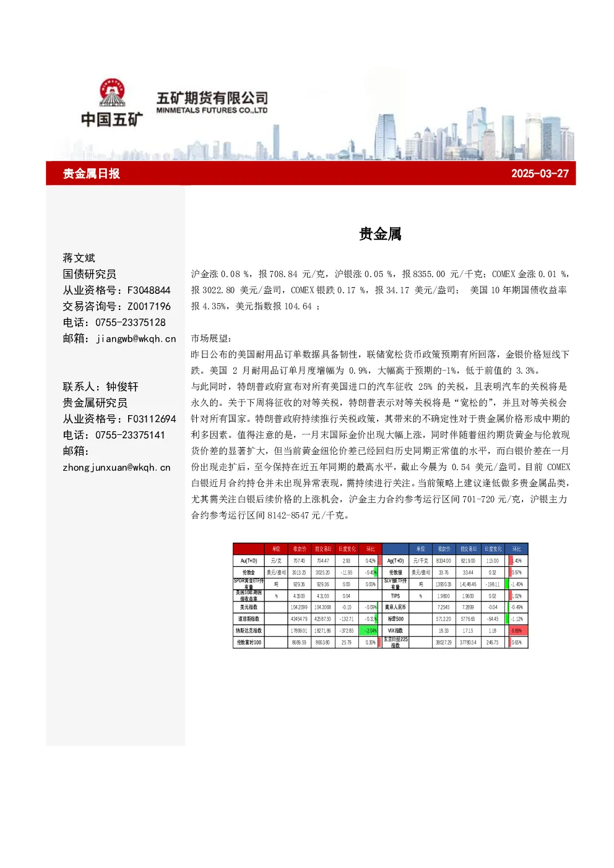The image size is (614, 868).
Task: Click phone number 0755-23375141
Action: 131,435
